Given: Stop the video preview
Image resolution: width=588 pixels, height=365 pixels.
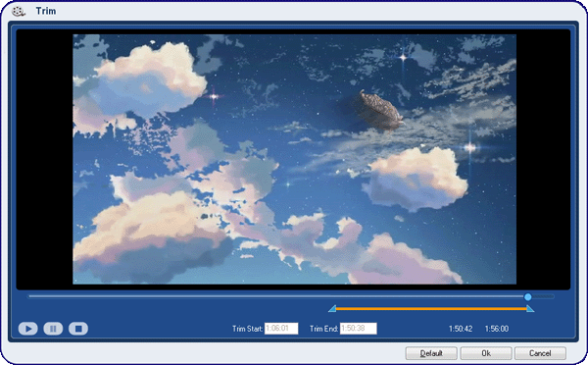Looking at the screenshot, I should [x=78, y=329].
